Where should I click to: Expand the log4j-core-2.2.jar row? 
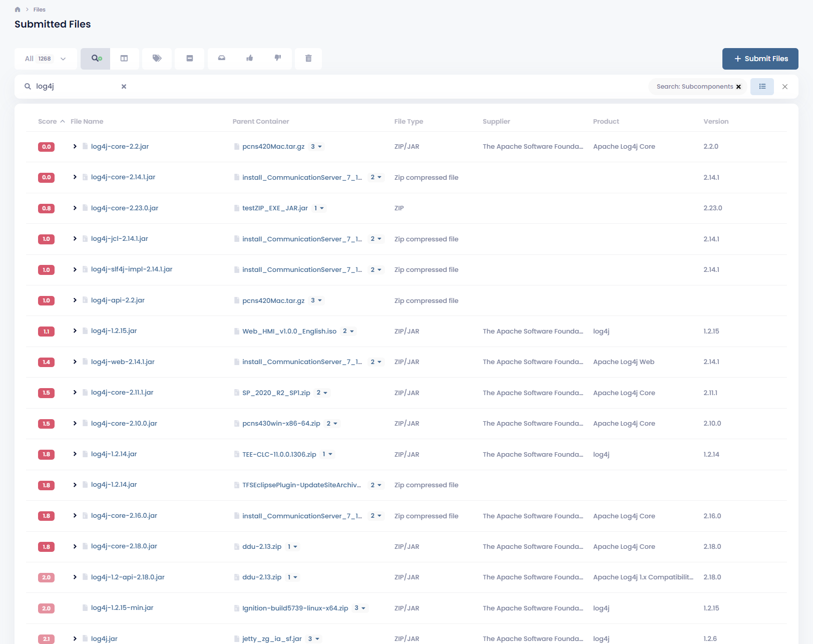(75, 147)
